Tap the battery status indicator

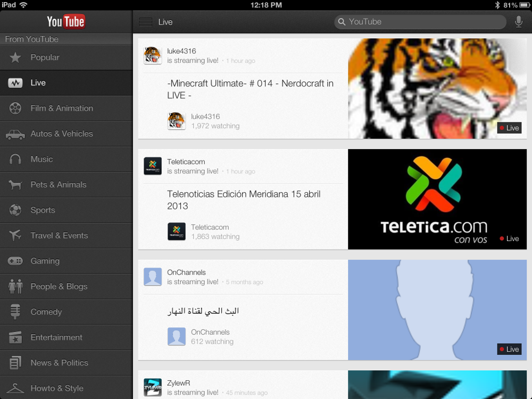(525, 5)
